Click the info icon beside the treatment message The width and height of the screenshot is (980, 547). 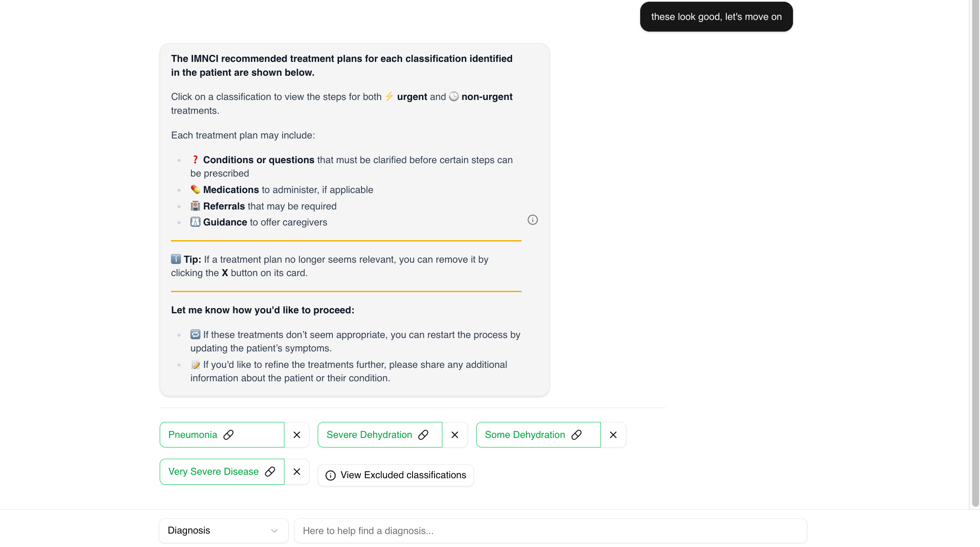(x=532, y=220)
